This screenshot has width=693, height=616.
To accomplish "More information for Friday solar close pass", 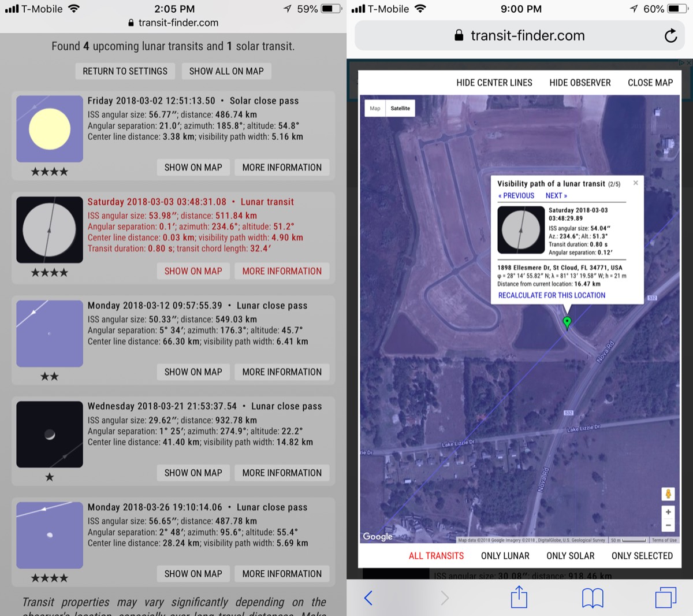I will 282,168.
